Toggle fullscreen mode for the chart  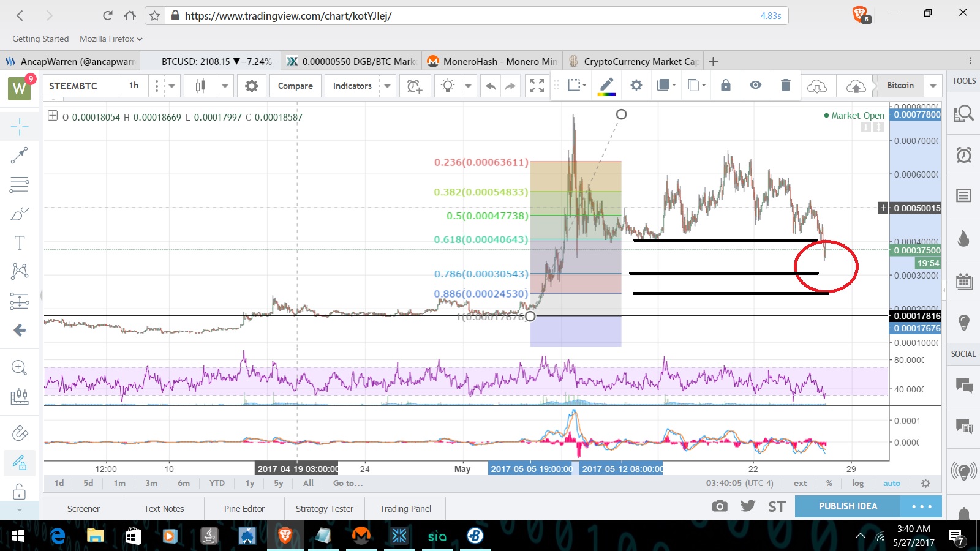pyautogui.click(x=537, y=86)
